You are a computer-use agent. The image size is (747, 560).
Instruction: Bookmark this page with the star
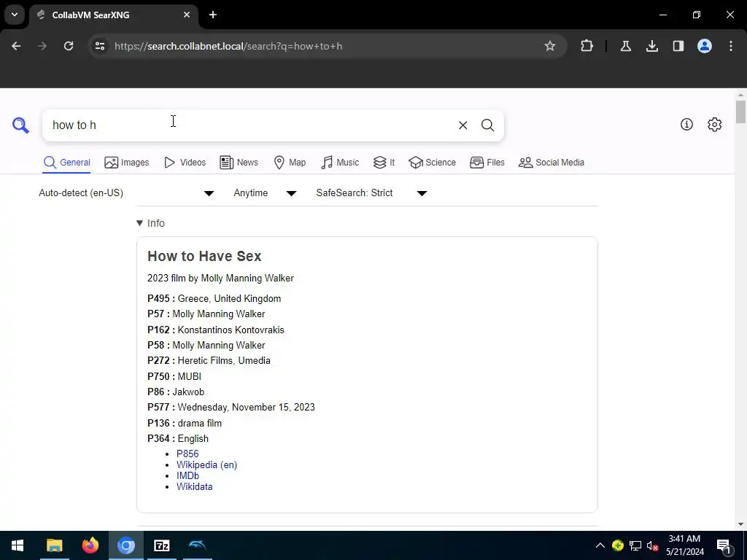pos(550,46)
